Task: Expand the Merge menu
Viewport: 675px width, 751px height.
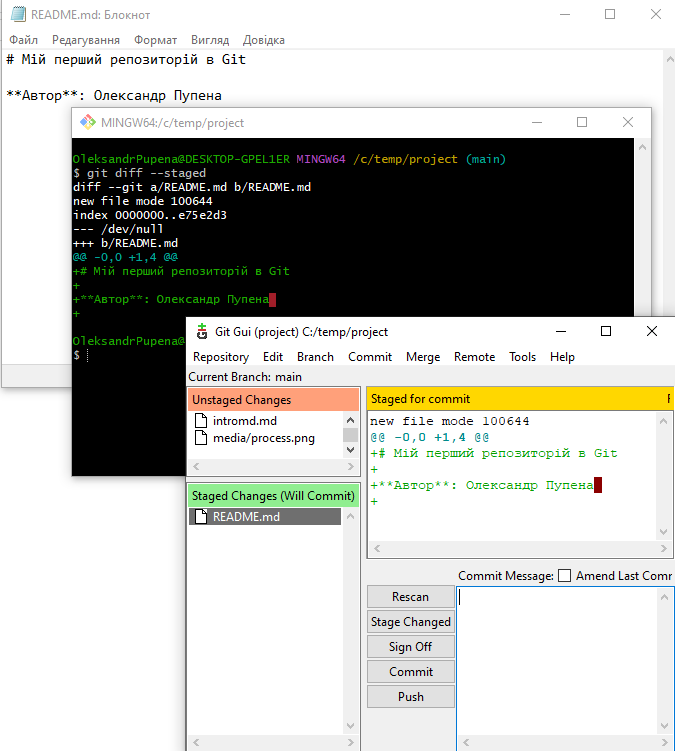Action: [x=422, y=357]
